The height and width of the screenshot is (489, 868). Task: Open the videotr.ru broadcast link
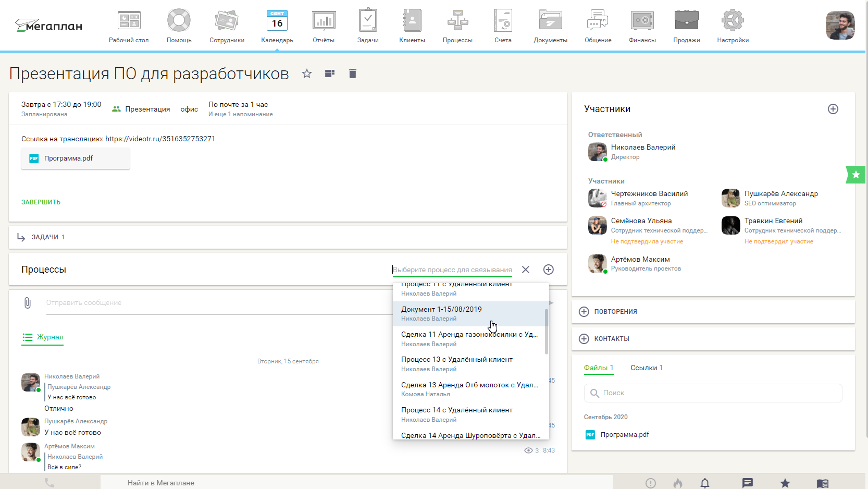(160, 139)
